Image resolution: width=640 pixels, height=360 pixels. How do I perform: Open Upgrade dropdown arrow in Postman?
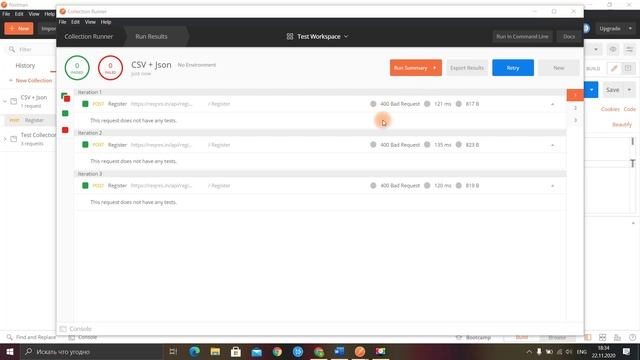(630, 29)
